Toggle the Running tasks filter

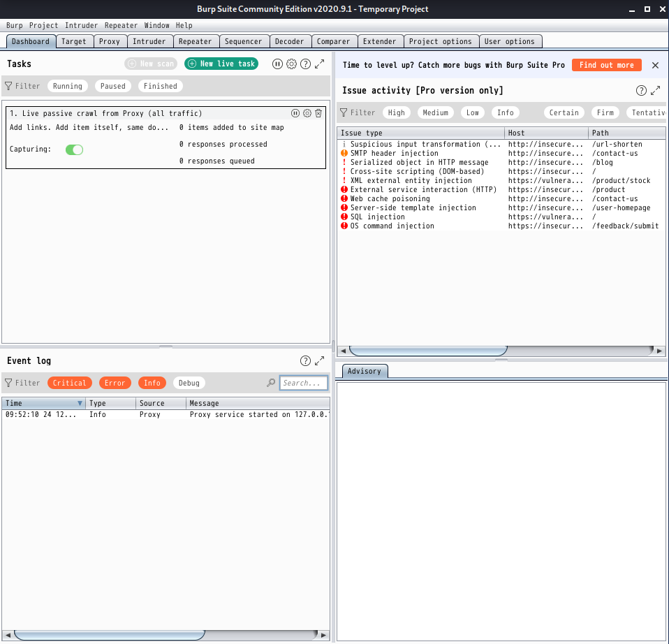point(68,86)
